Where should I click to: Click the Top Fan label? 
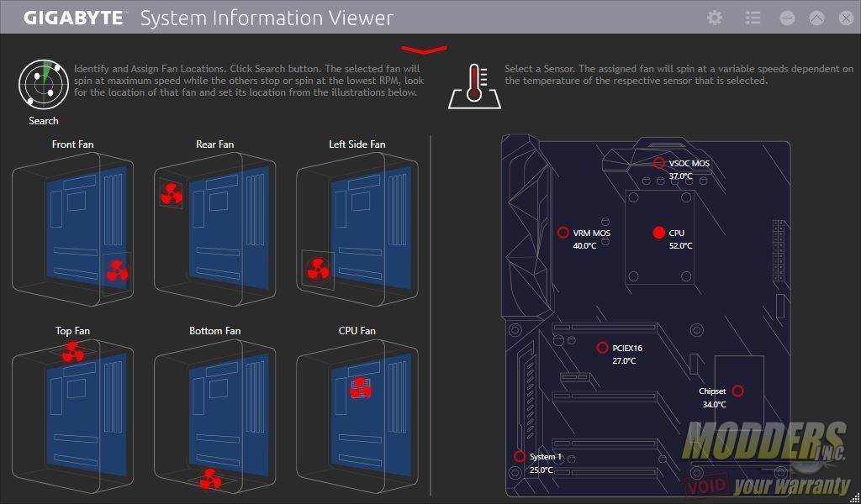coord(72,331)
